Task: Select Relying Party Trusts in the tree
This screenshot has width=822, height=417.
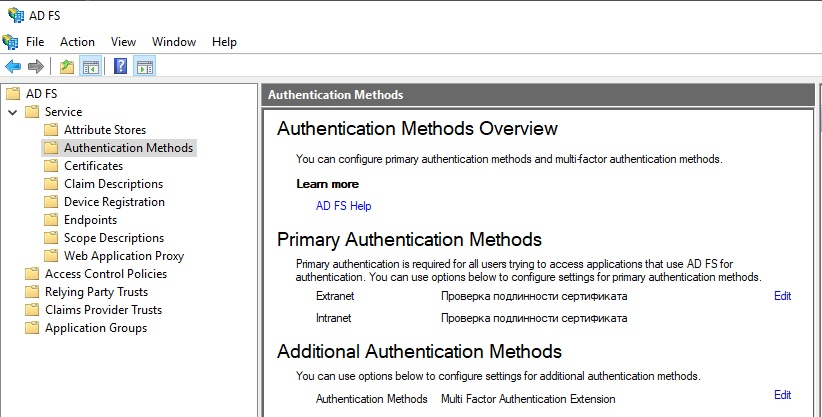Action: (x=96, y=292)
